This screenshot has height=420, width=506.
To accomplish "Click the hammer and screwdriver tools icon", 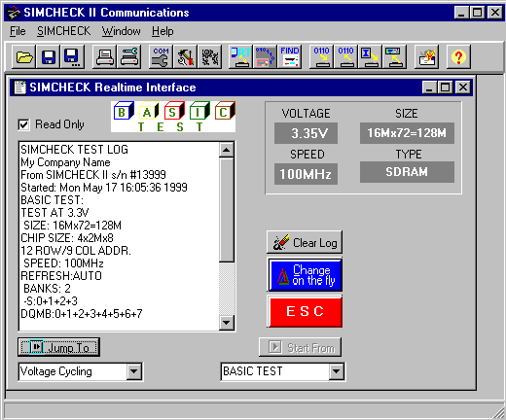I will (186, 57).
